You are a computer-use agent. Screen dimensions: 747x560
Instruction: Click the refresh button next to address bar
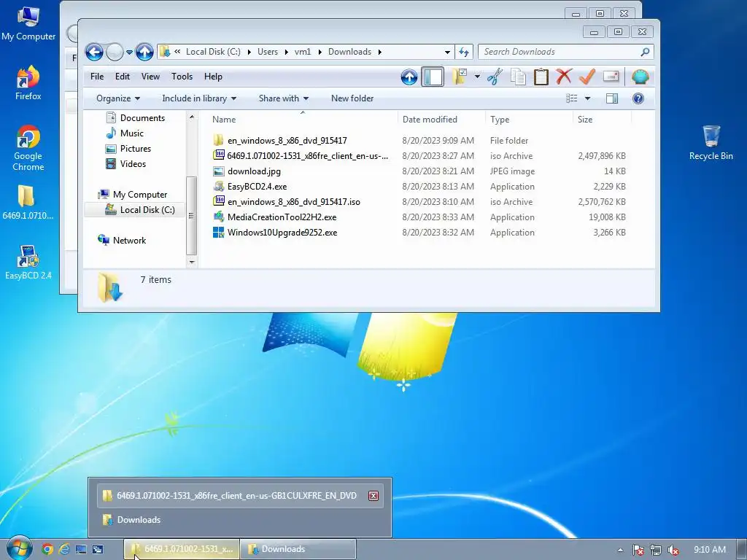tap(464, 52)
